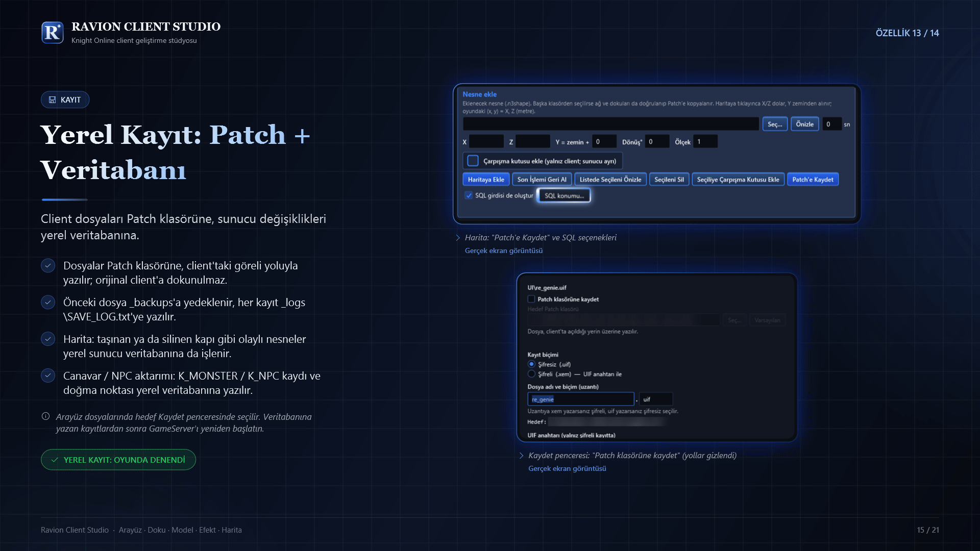Click the Ölçek value field
The width and height of the screenshot is (980, 551).
tap(705, 141)
